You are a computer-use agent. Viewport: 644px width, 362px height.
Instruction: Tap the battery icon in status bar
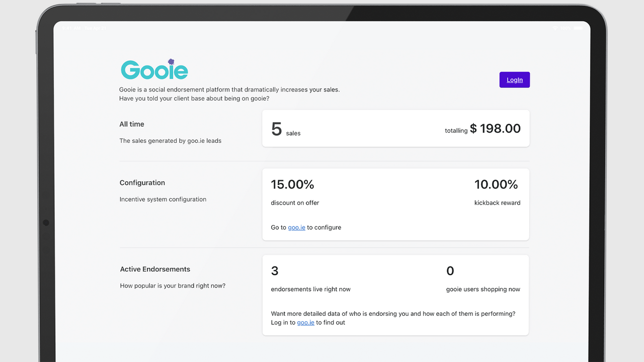pyautogui.click(x=578, y=28)
